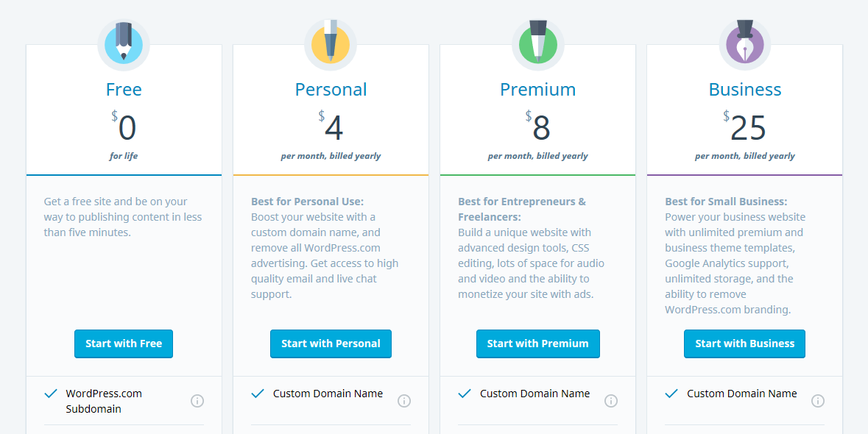This screenshot has height=434, width=868.
Task: Choose the Start with Personal button
Action: (x=331, y=344)
